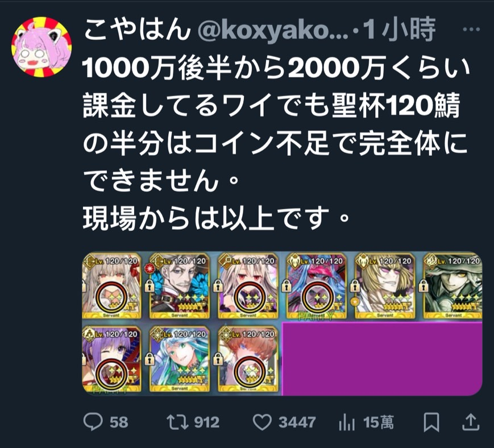Select the blonde grinning servant card
The width and height of the screenshot is (494, 448).
pos(385,286)
